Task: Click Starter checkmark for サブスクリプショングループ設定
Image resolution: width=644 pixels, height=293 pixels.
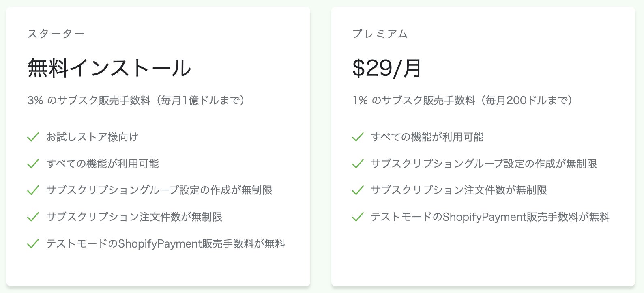Action: [x=33, y=190]
